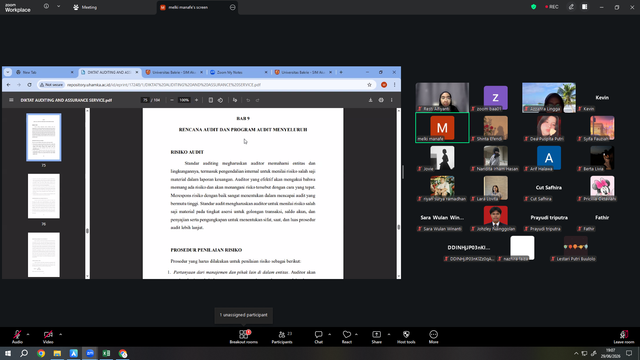Open the Participants list

[x=282, y=337]
